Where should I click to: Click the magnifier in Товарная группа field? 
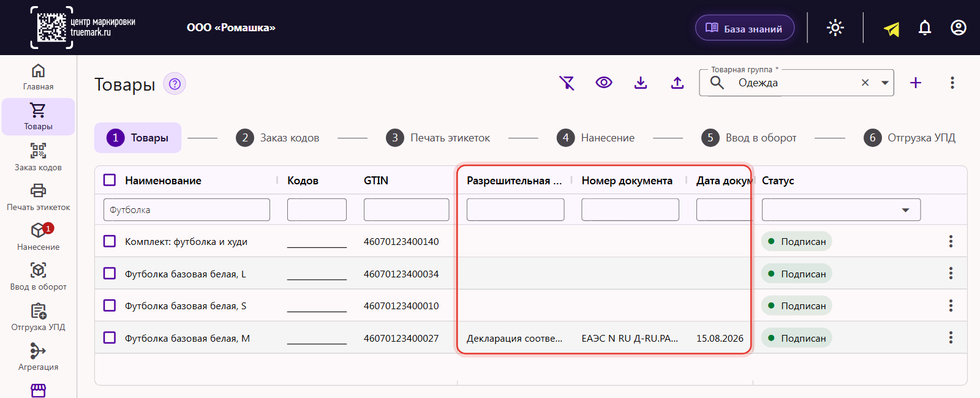pos(717,83)
